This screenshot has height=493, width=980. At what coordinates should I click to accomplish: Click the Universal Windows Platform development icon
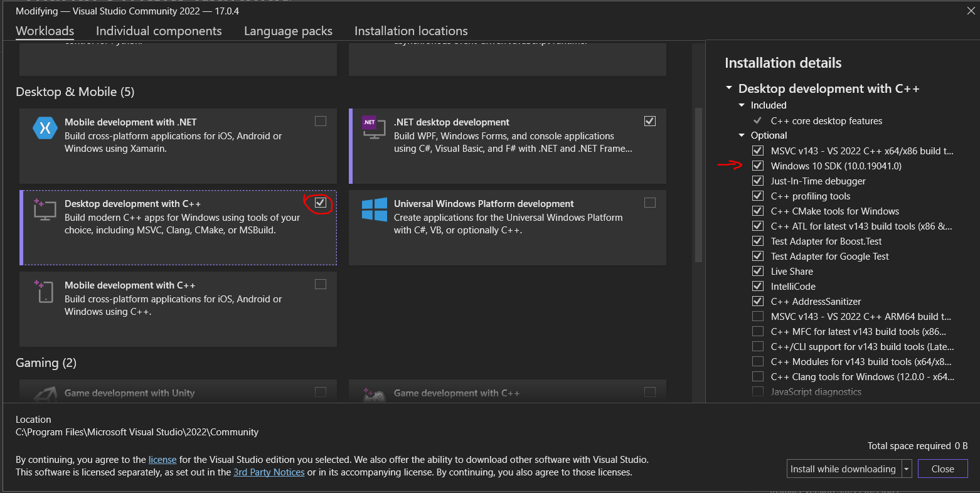[374, 209]
